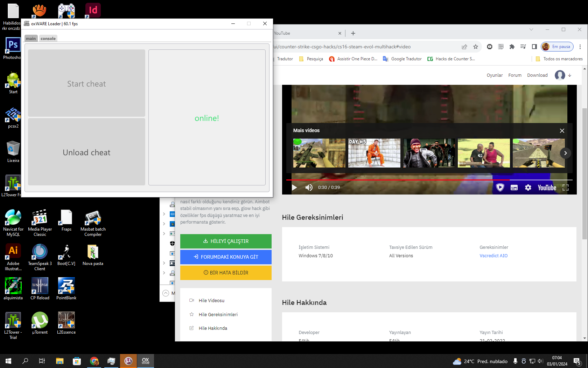Share this page via address bar icon
Screen dimensions: 588x368
point(464,47)
